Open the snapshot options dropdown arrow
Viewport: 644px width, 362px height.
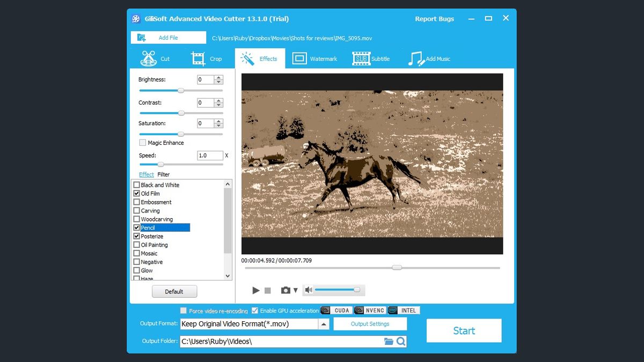[296, 289]
